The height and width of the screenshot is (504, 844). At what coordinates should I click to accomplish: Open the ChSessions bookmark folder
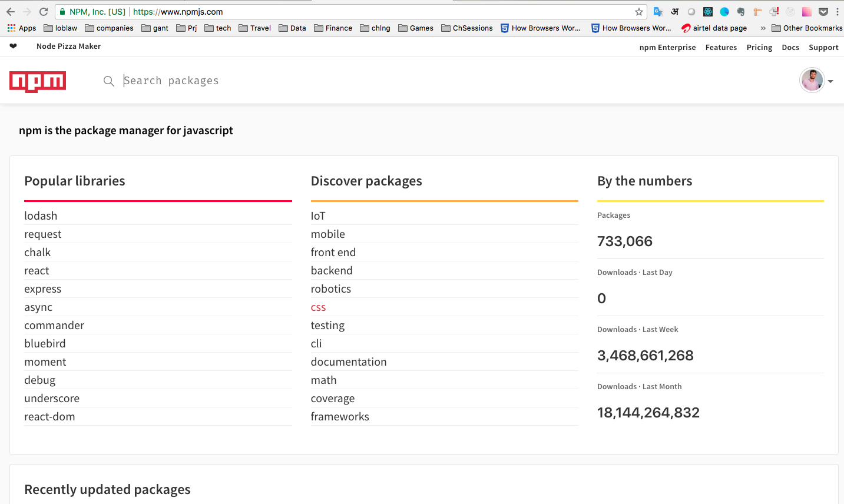467,28
